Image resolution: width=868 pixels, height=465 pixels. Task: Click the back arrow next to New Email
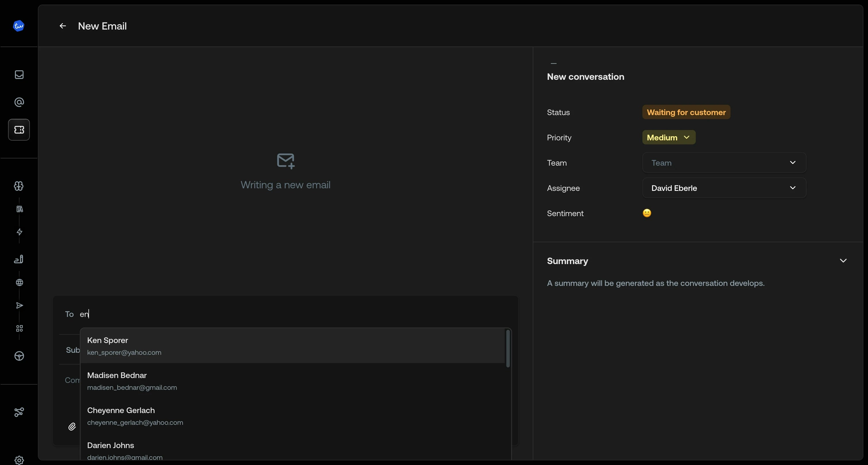62,26
